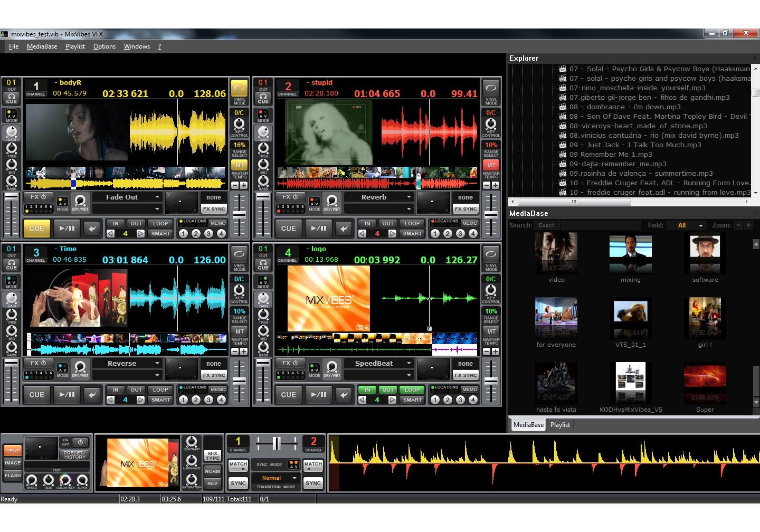
Task: Open SpeedBeat effect dropdown on deck 4
Action: click(x=379, y=363)
